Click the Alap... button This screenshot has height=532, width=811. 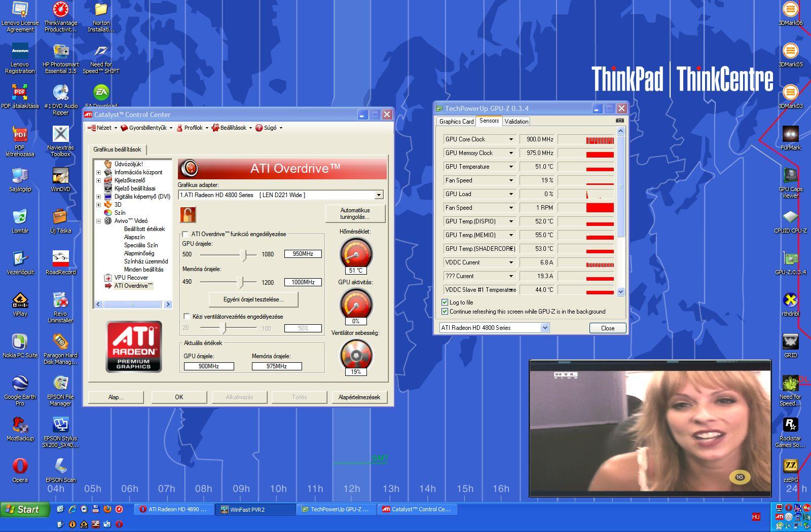tap(116, 397)
